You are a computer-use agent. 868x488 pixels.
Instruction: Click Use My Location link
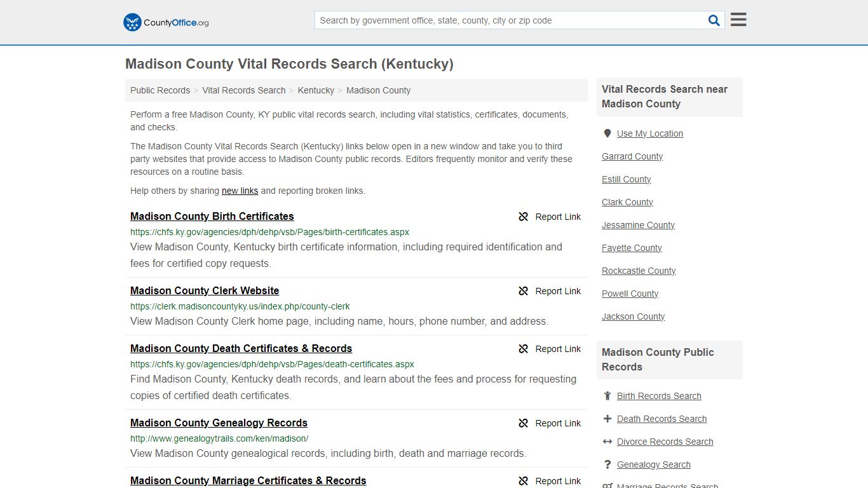650,133
